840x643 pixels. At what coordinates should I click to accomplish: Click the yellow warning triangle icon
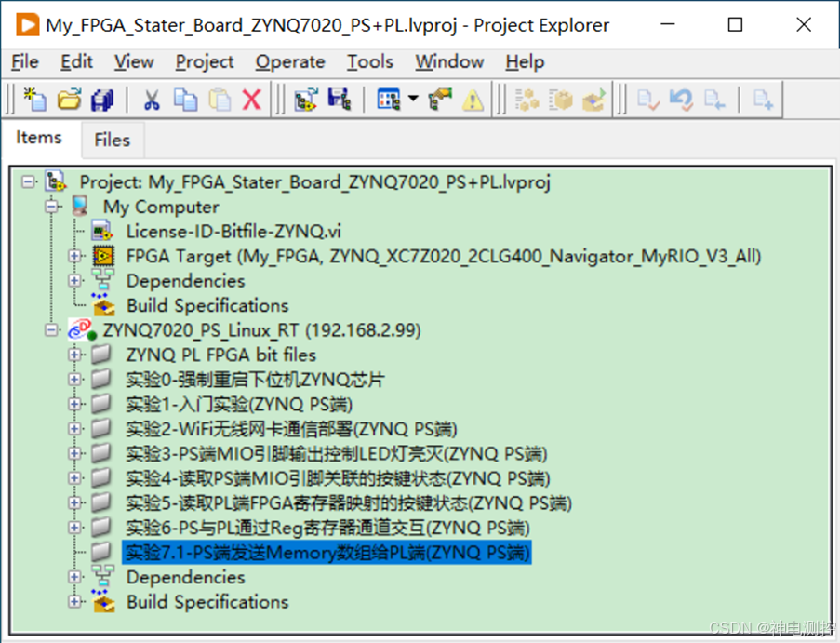(473, 100)
